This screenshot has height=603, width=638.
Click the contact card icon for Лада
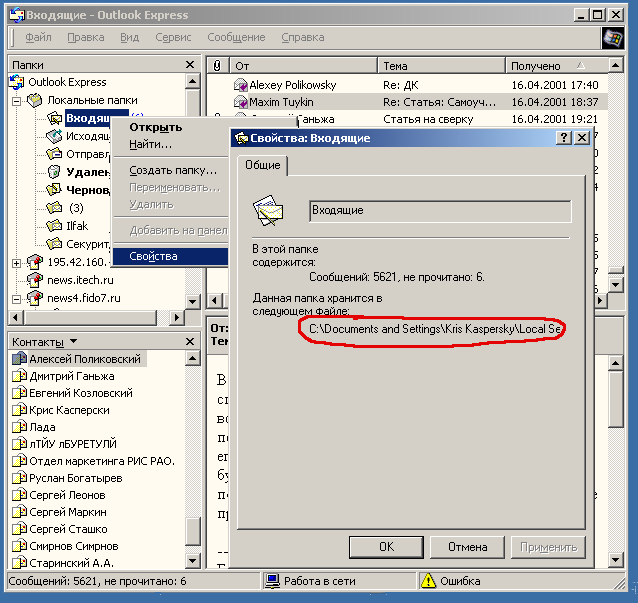click(19, 427)
